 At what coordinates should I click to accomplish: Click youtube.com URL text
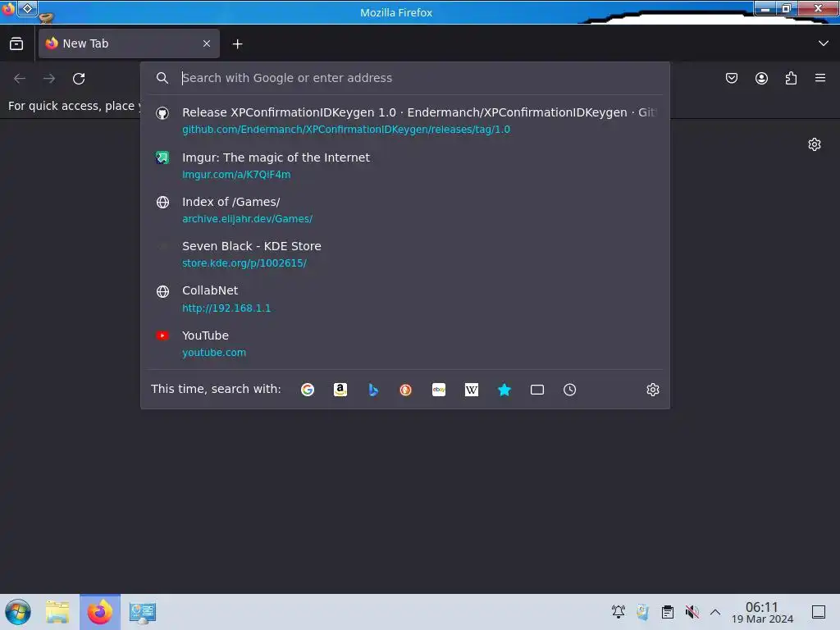(214, 353)
